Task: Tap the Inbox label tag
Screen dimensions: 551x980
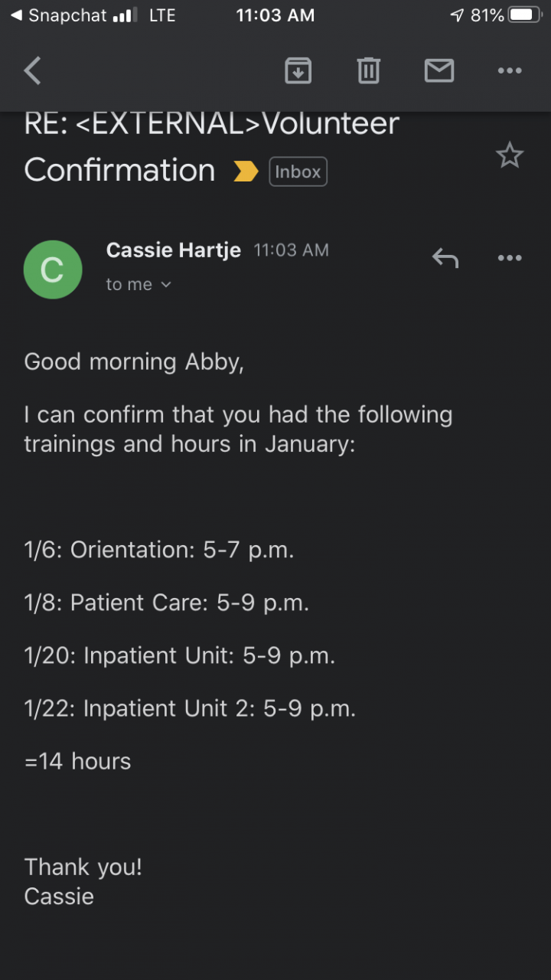Action: tap(298, 171)
